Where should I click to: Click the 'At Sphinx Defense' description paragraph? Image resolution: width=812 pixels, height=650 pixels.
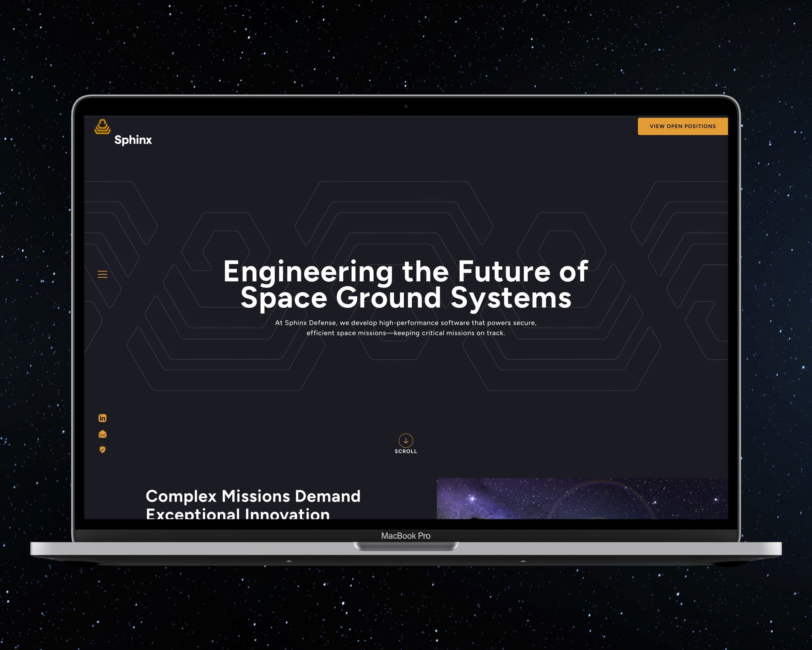click(x=406, y=323)
